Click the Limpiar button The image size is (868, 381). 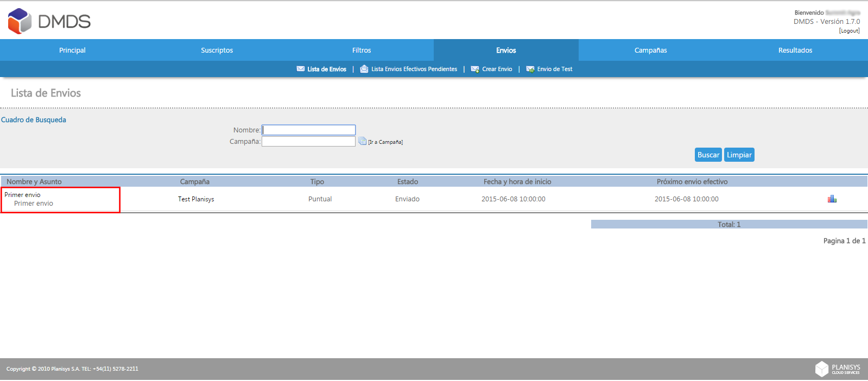point(739,155)
